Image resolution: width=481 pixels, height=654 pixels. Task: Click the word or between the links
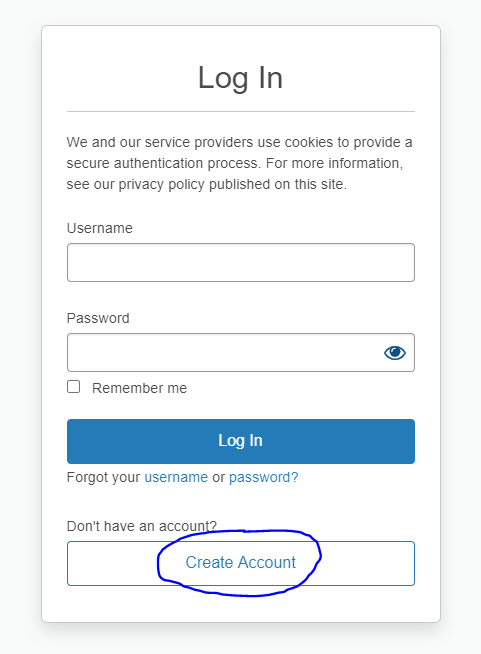[219, 477]
